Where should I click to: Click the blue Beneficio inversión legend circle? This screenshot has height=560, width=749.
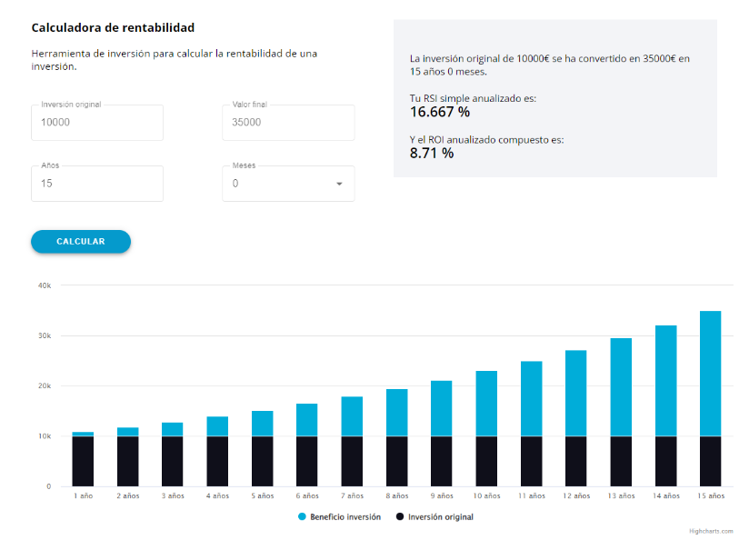tap(302, 516)
